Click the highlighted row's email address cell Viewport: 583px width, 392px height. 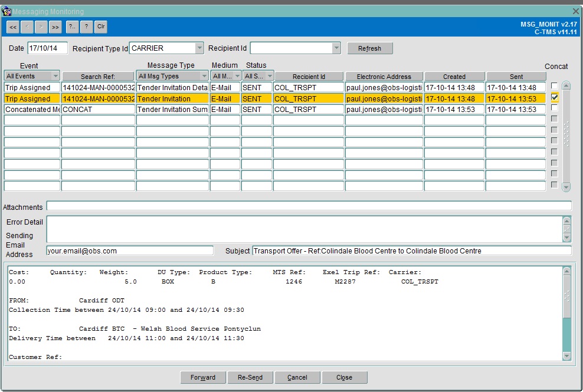[x=384, y=99]
